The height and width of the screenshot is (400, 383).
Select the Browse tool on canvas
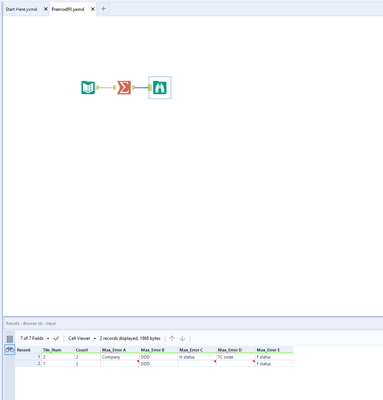coord(160,88)
